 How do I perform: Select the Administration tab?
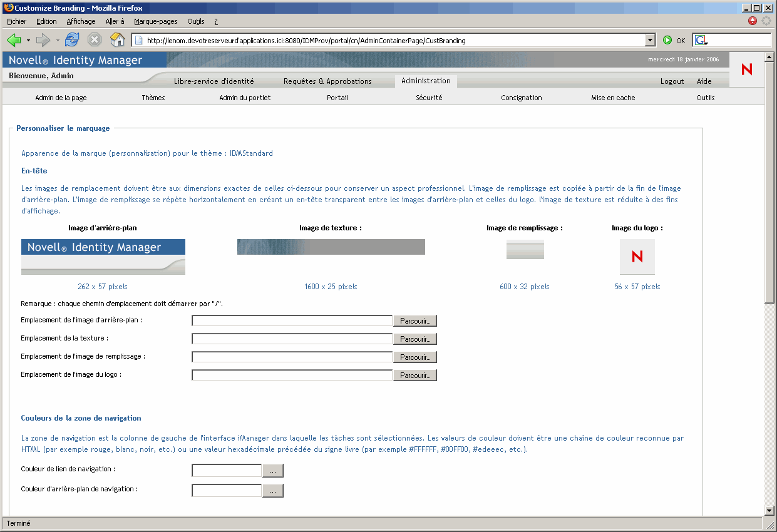426,81
